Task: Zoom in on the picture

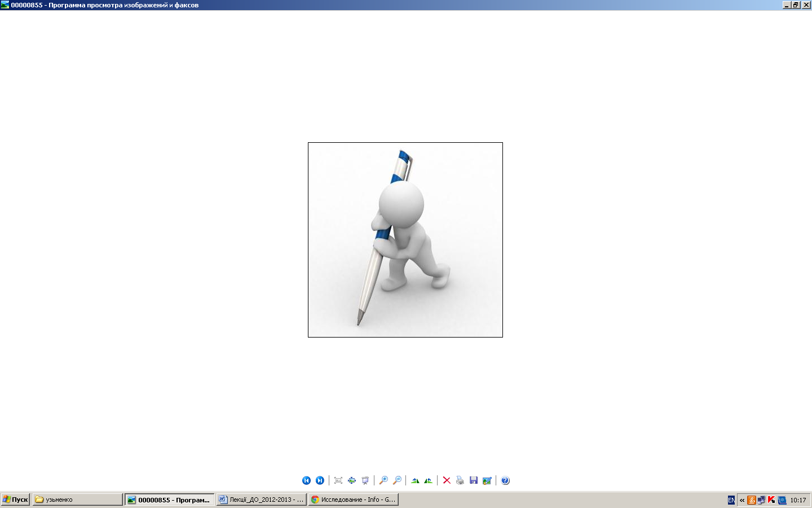Action: pos(383,480)
